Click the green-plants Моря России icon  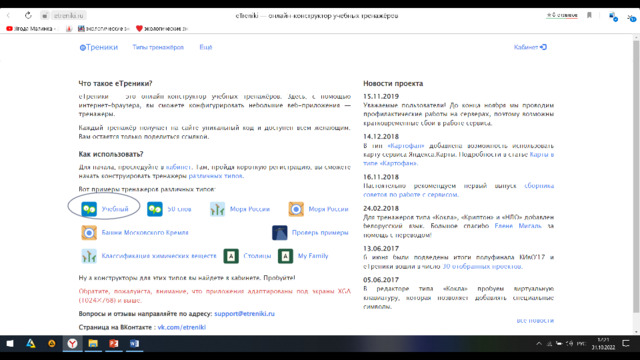point(217,209)
